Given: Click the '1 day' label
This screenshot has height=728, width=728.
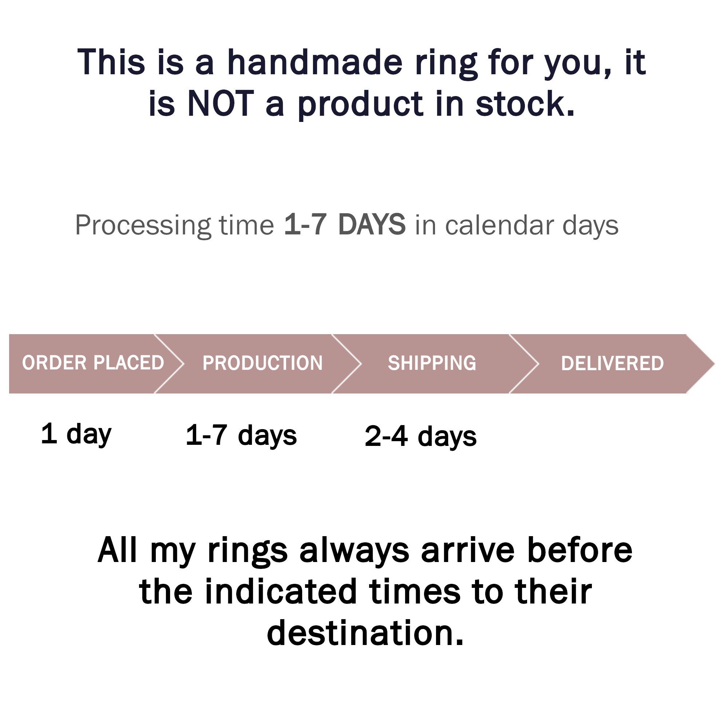Looking at the screenshot, I should click(76, 435).
